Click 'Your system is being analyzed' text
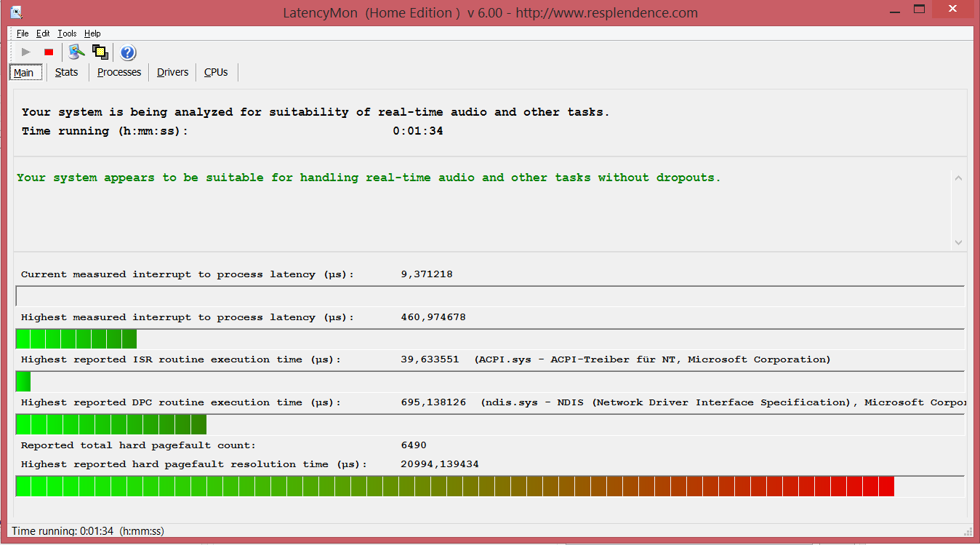Screen dimensions: 980x545 point(316,112)
